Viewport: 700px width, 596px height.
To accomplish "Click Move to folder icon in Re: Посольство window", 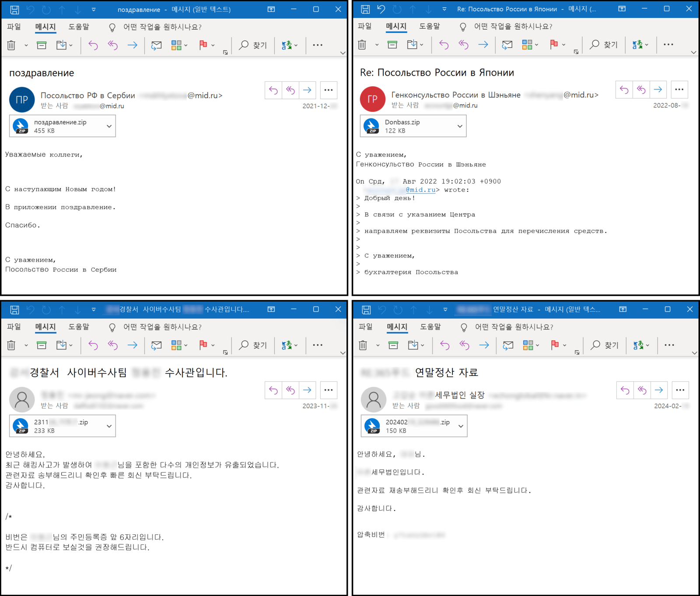I will pos(412,44).
